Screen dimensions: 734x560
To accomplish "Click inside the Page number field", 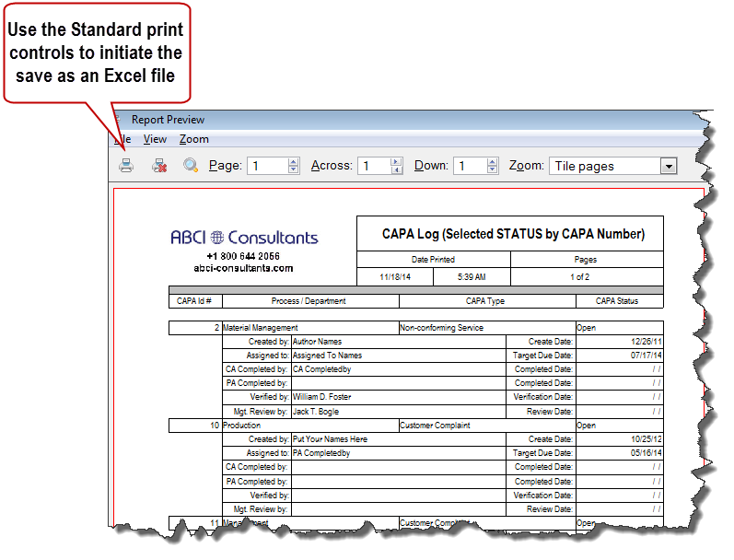I will (x=267, y=166).
